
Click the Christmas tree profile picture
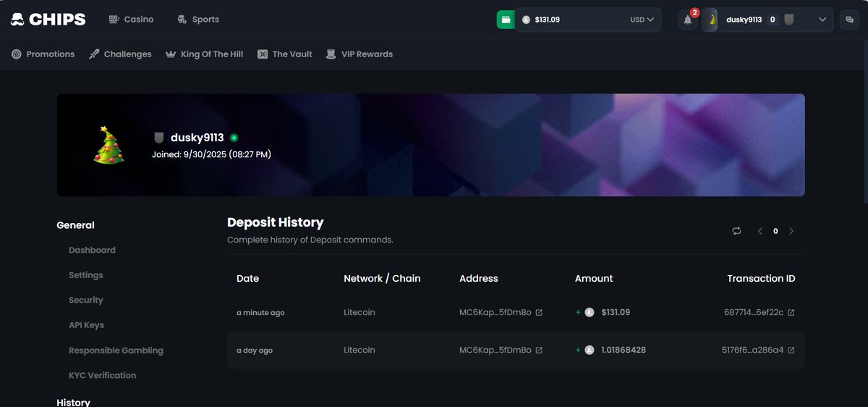pos(109,145)
